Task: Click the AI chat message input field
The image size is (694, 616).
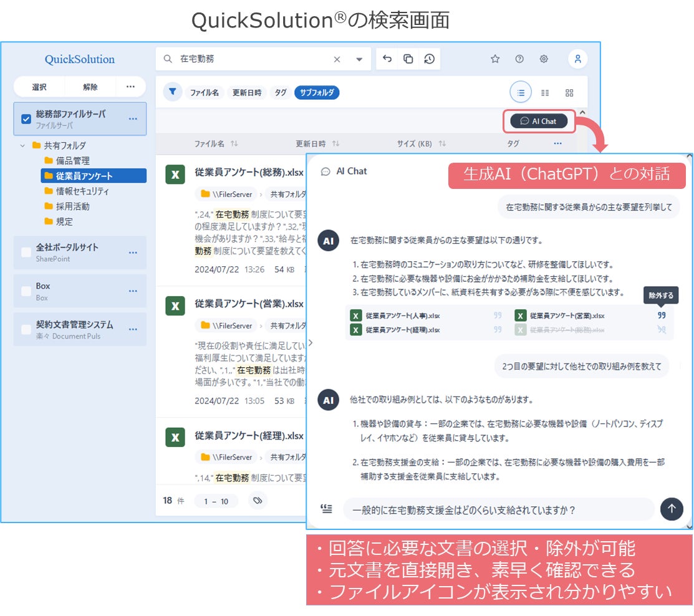Action: click(x=498, y=510)
